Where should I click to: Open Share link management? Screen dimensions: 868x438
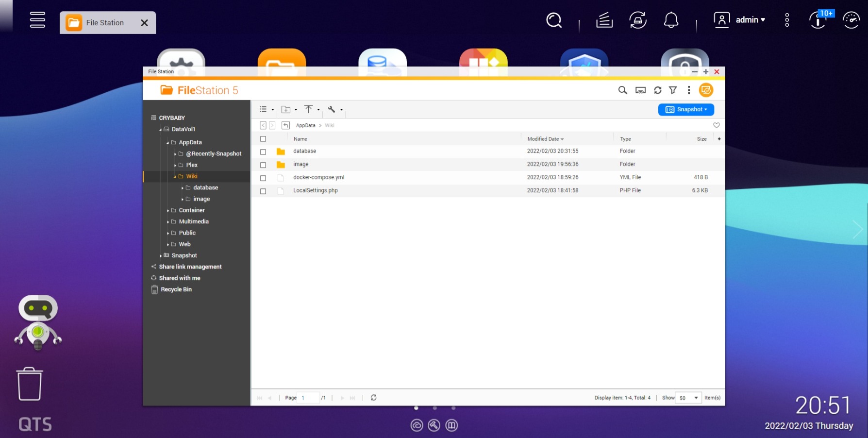click(x=190, y=267)
